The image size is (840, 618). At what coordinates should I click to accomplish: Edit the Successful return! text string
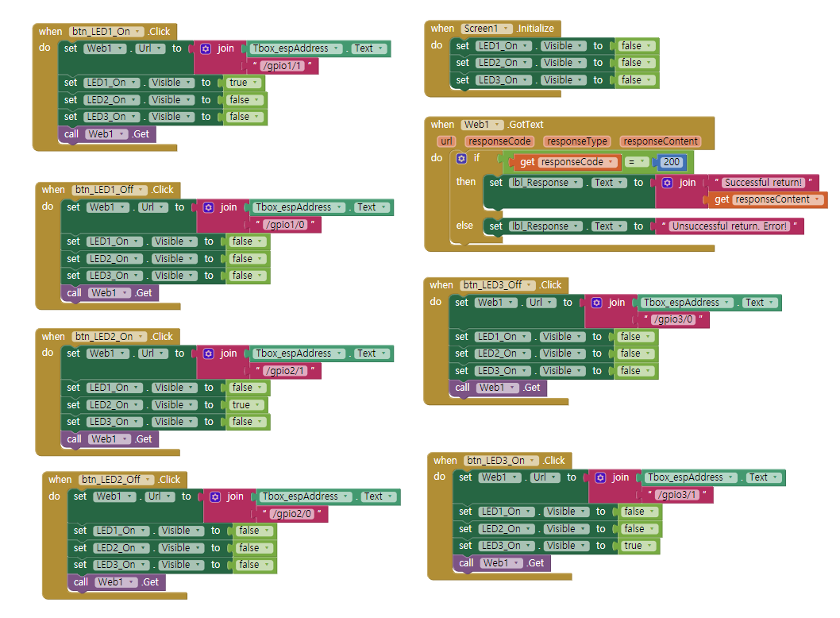click(x=764, y=183)
